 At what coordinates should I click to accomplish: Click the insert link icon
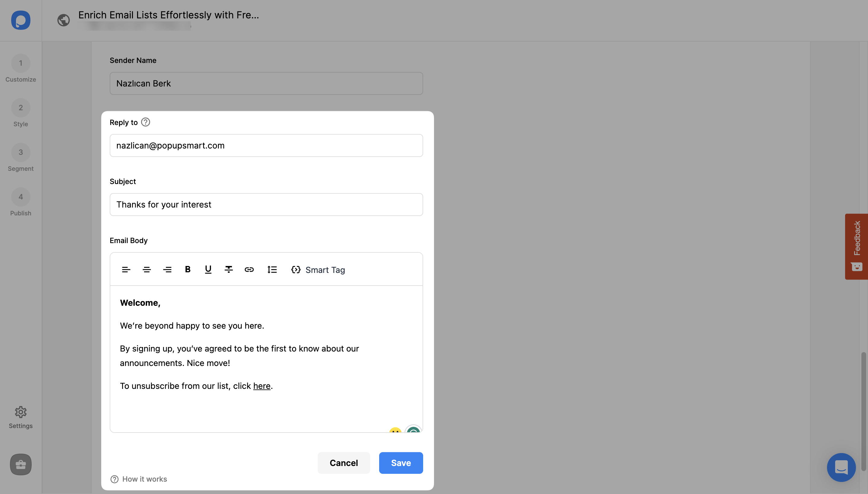click(249, 269)
